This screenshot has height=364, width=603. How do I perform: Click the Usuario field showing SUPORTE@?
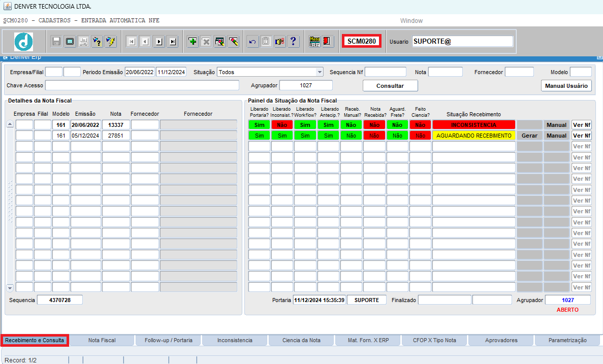(463, 41)
